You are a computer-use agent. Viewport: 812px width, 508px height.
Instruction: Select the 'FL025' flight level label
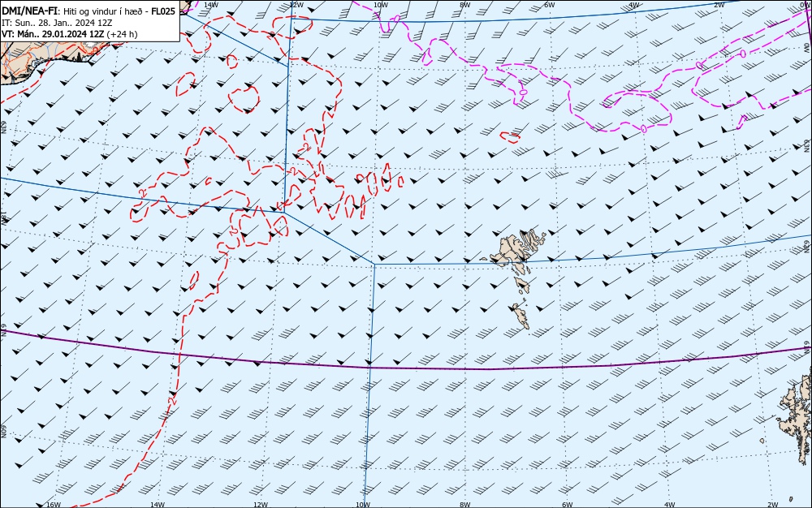click(163, 11)
